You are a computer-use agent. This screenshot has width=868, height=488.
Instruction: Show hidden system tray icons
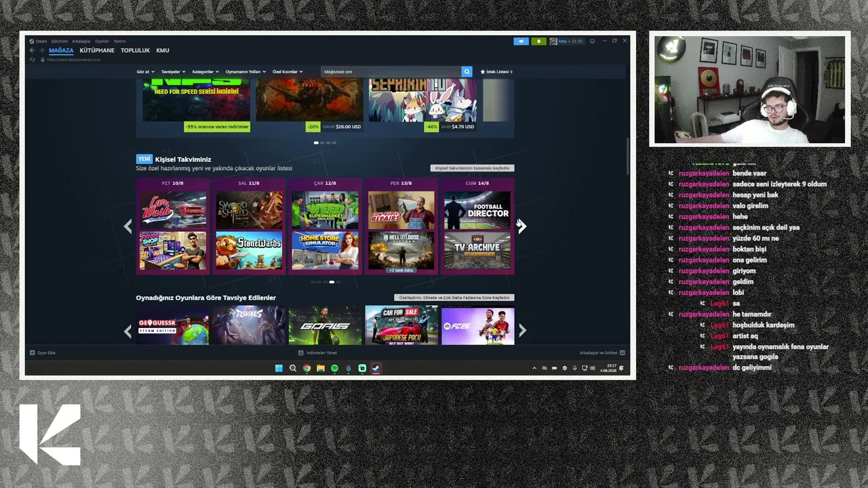point(534,368)
